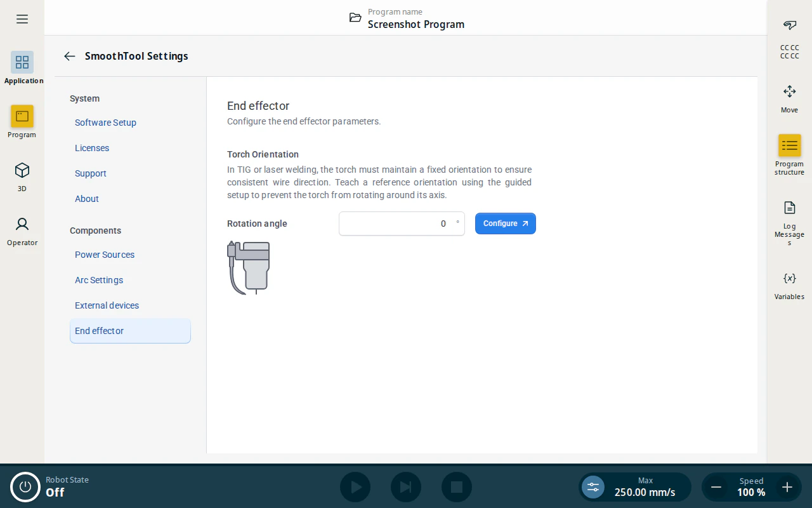Click the Configure button
The width and height of the screenshot is (812, 508).
(x=506, y=224)
